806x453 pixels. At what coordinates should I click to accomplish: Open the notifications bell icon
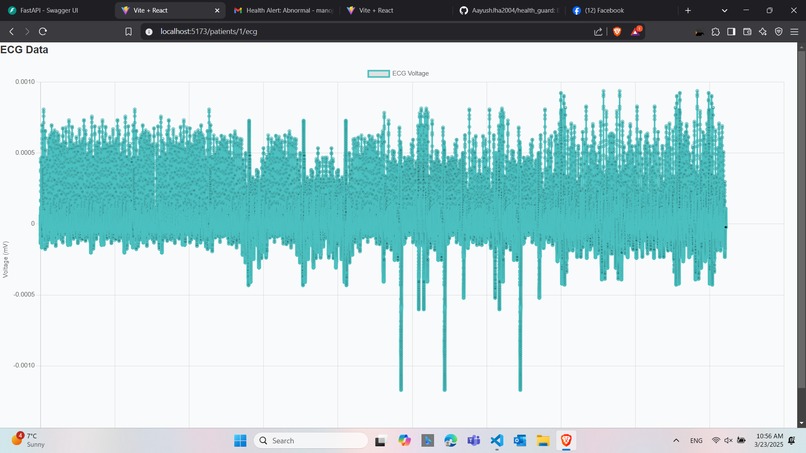pos(792,441)
